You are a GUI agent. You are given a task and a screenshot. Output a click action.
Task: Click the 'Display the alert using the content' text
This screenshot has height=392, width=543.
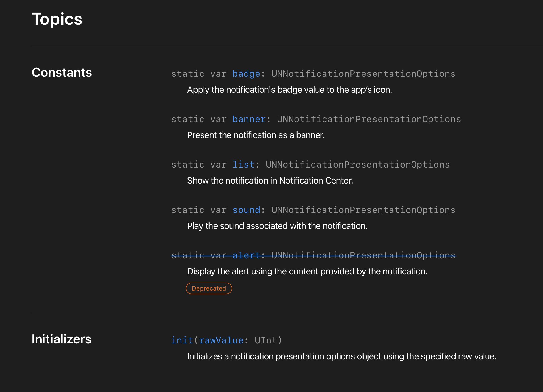pos(307,271)
